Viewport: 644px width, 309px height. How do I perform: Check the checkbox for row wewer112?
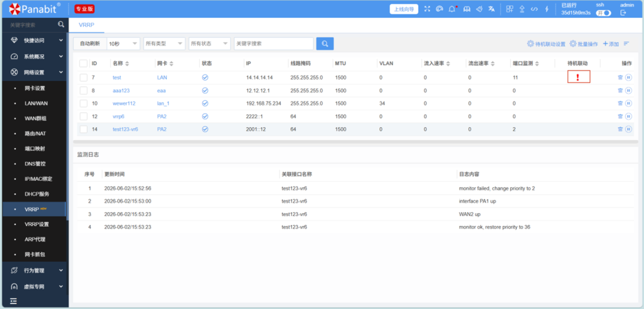coord(83,103)
